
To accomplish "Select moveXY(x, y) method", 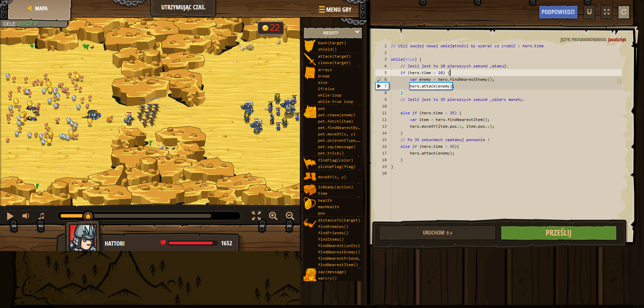I will point(332,177).
